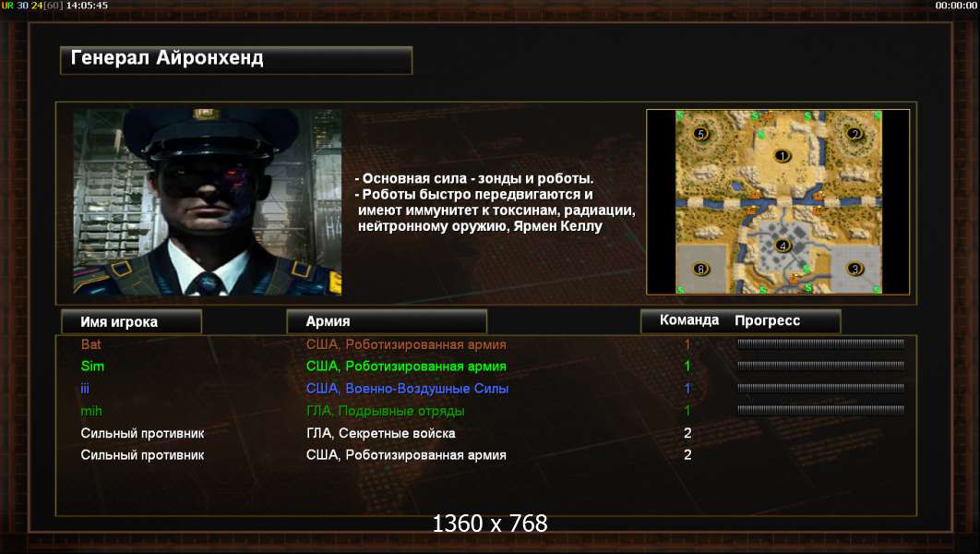Select start position 4 on minimap
Screen dimensions: 980x554
coord(783,246)
